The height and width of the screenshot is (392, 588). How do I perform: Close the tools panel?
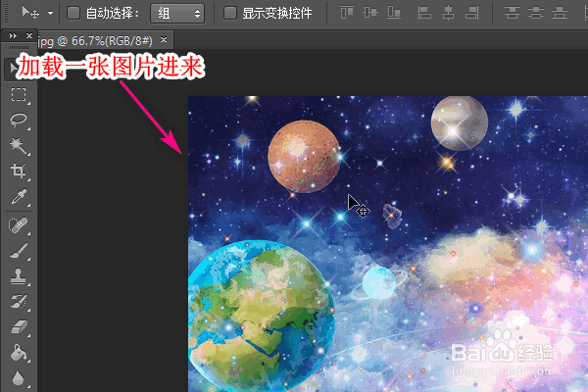29,35
